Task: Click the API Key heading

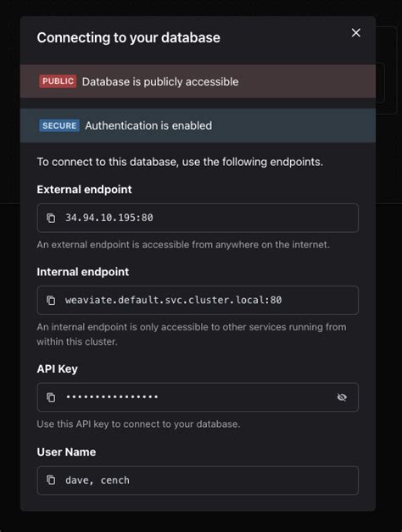Action: tap(57, 369)
